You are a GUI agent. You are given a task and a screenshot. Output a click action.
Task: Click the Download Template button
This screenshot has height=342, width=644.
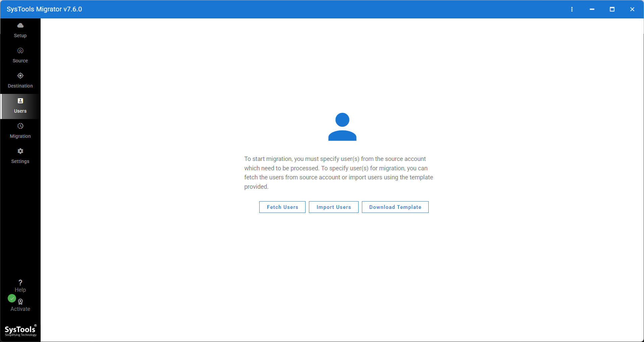pos(395,207)
